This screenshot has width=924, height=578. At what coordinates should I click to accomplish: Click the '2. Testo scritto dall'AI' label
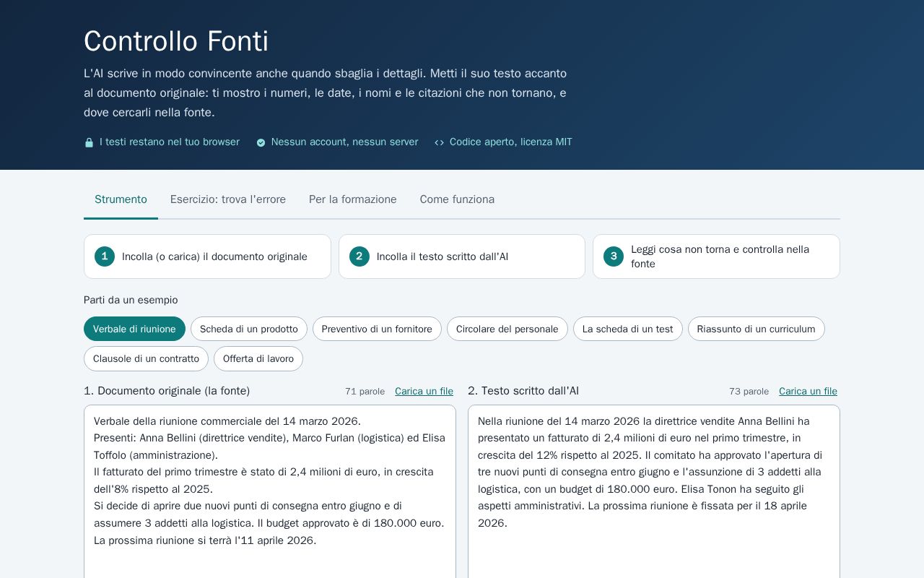point(523,391)
